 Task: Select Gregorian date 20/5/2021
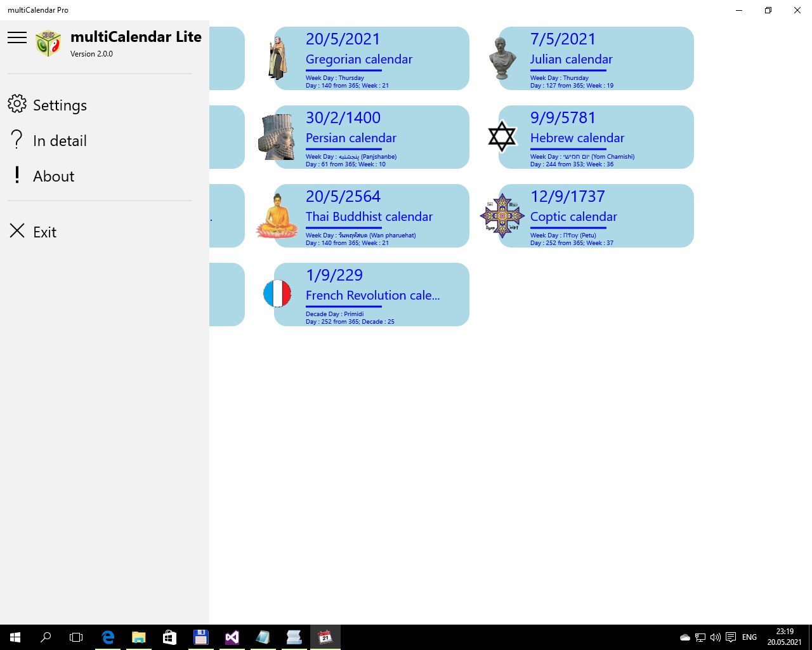click(343, 39)
